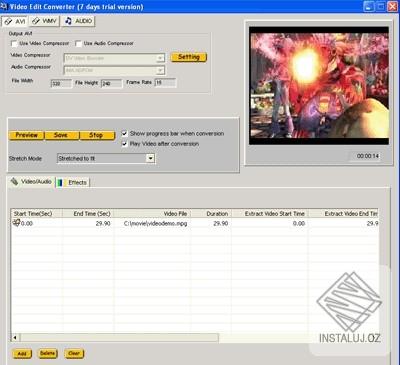Click the Video File column header
The image size is (400, 365).
(x=152, y=214)
